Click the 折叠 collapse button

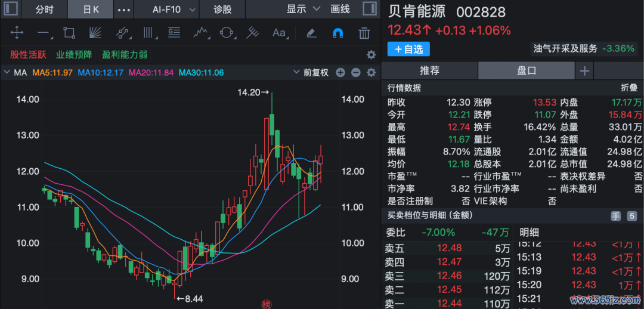[x=629, y=88]
